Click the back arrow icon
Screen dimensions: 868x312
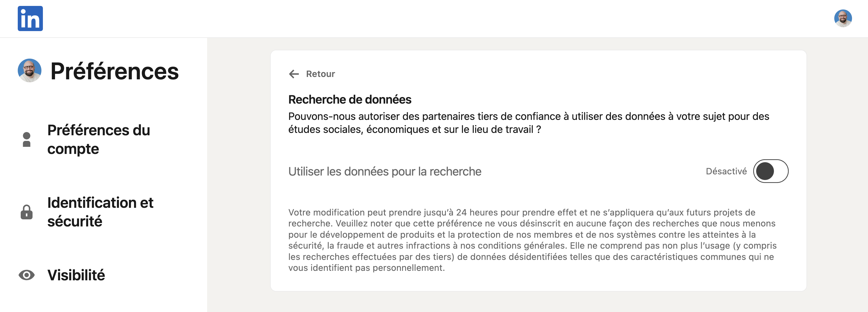(x=294, y=74)
